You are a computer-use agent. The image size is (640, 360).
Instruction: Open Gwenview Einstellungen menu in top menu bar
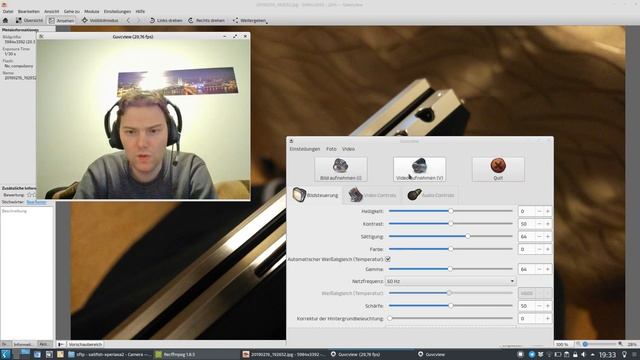pyautogui.click(x=117, y=11)
